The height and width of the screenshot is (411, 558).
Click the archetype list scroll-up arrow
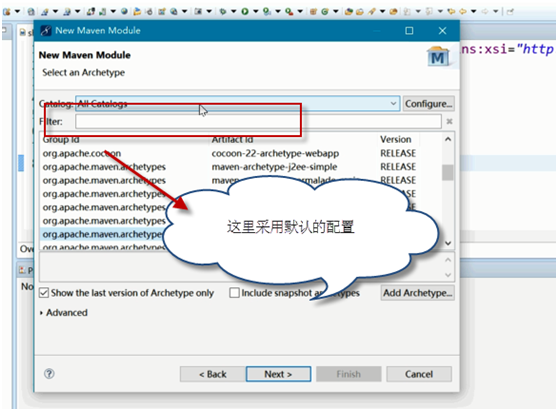pyautogui.click(x=448, y=139)
